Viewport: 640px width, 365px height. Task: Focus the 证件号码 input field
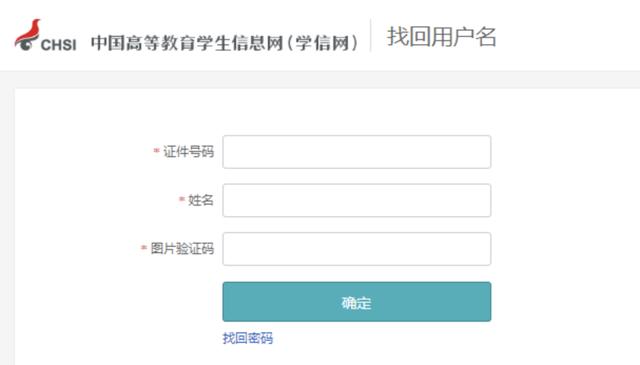pos(357,152)
